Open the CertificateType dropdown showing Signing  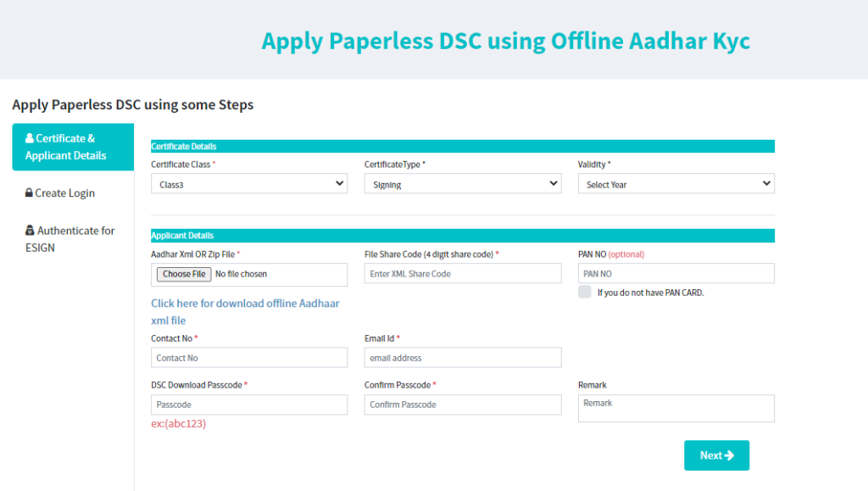point(463,184)
